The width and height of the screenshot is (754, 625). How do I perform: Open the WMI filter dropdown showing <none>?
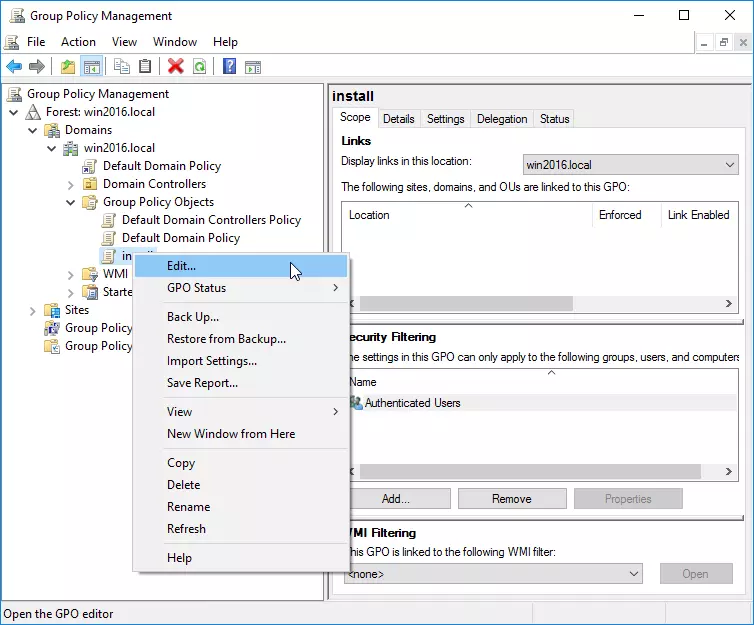(x=493, y=574)
